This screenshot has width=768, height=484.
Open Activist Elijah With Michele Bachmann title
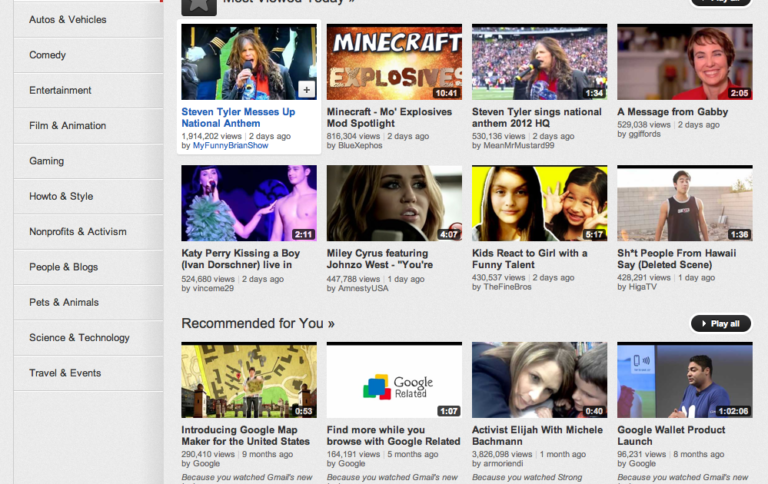537,436
